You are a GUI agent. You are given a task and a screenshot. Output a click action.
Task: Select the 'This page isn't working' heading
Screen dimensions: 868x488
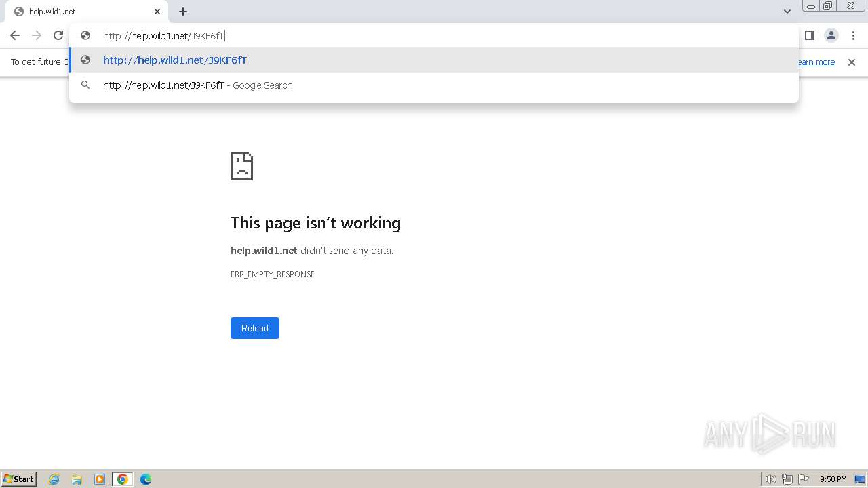coord(315,223)
